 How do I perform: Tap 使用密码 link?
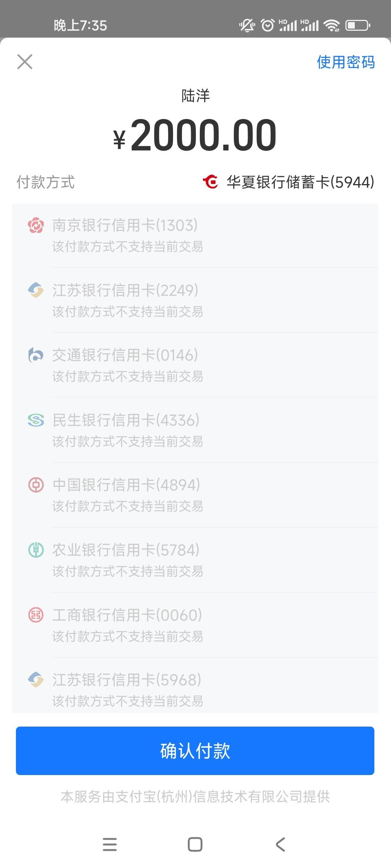[346, 62]
